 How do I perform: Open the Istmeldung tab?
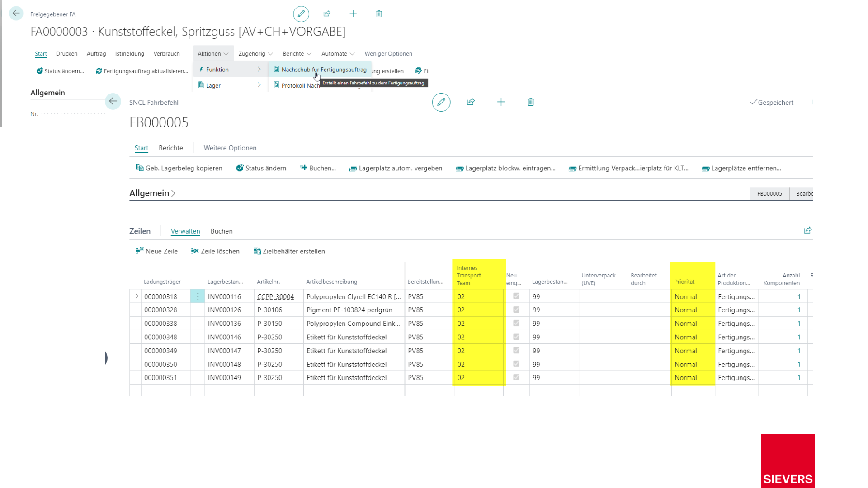pos(130,53)
